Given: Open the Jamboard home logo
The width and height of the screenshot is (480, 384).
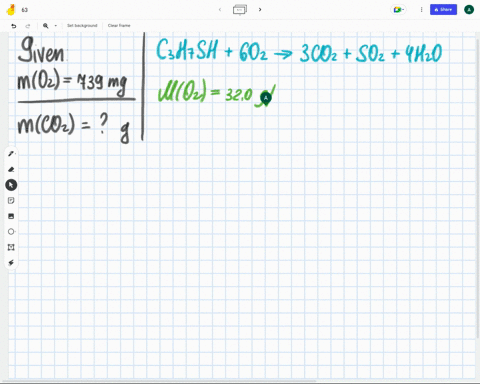Looking at the screenshot, I should tap(11, 10).
